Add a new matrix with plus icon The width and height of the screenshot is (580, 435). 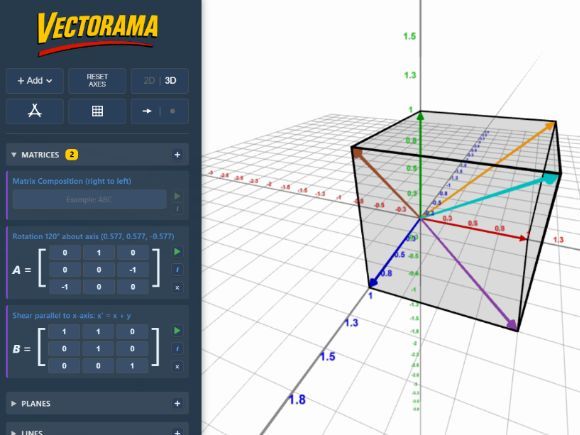click(177, 155)
